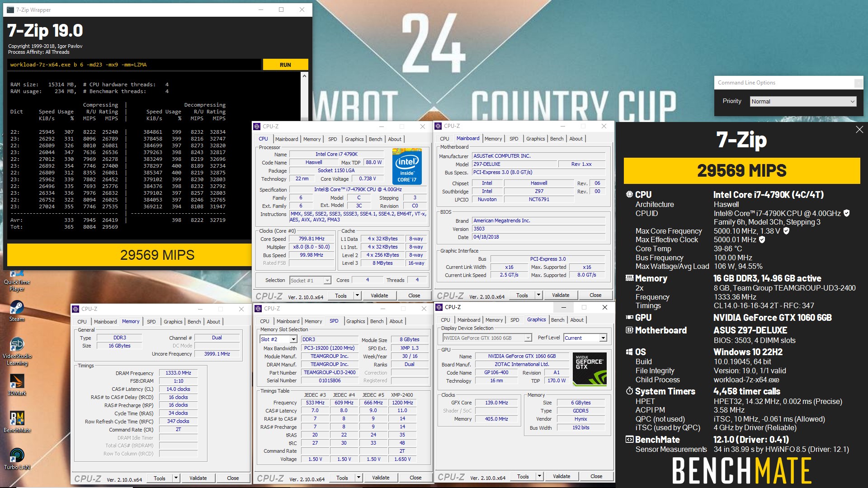Click the workload command line input field
This screenshot has height=488, width=868.
pos(134,65)
